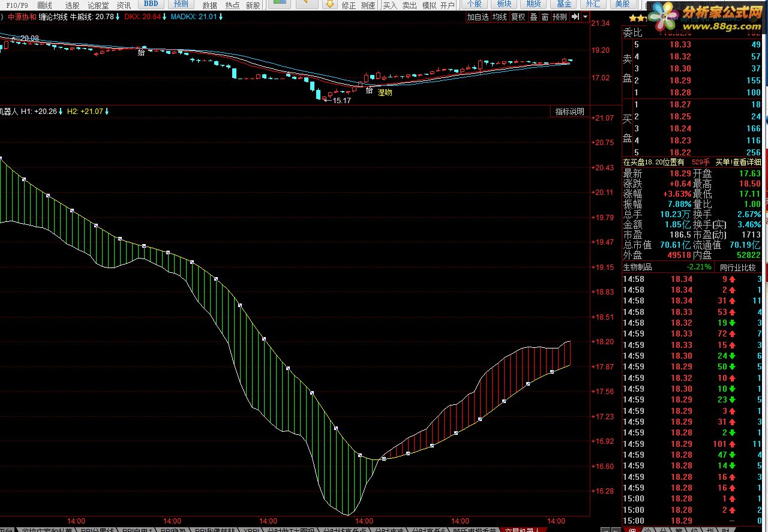
Task: Click the 模拟 toolbar item
Action: [x=429, y=5]
